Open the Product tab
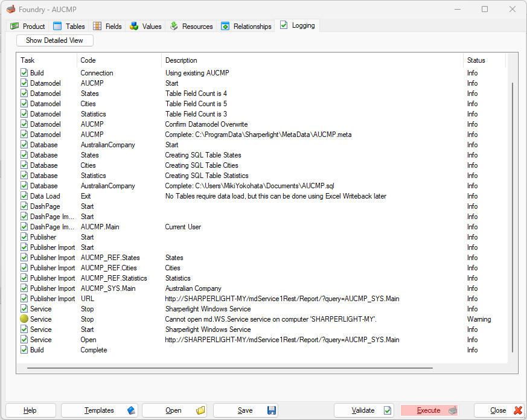This screenshot has width=527, height=420. 28,26
